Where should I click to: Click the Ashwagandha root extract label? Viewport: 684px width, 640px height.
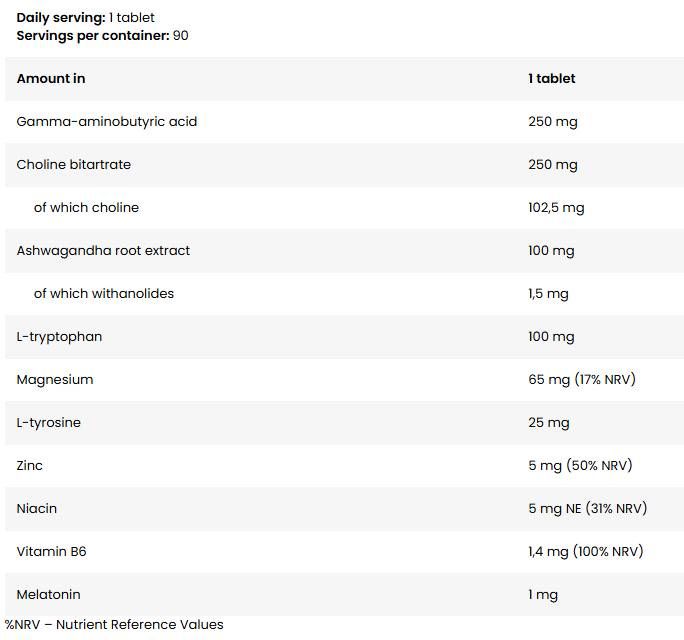pos(103,251)
